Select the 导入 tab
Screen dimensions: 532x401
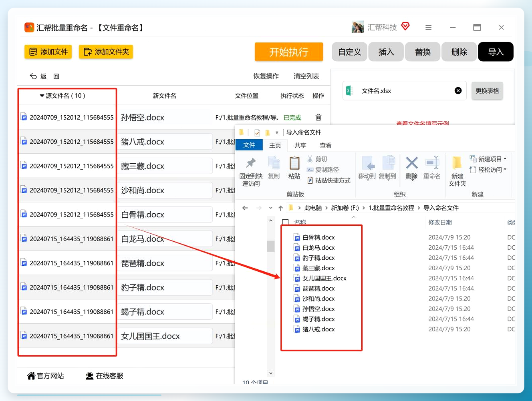point(496,52)
